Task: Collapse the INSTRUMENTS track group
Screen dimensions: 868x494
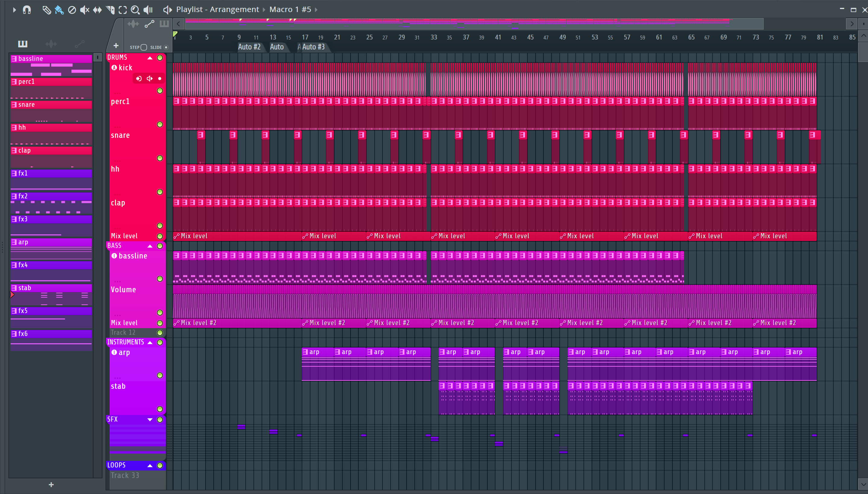Action: (x=149, y=343)
